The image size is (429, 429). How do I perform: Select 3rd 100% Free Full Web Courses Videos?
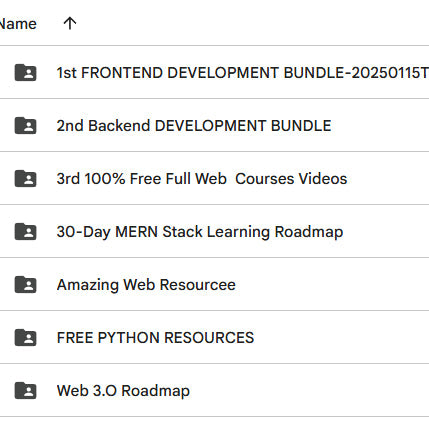coord(202,179)
